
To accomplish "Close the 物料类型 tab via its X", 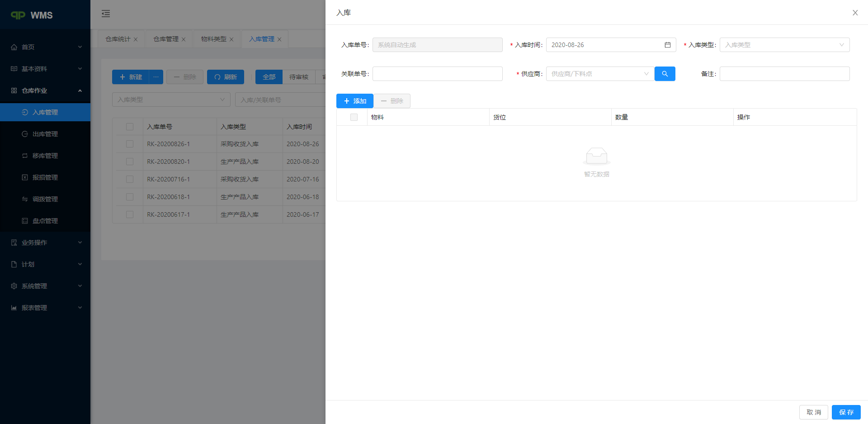I will point(231,39).
